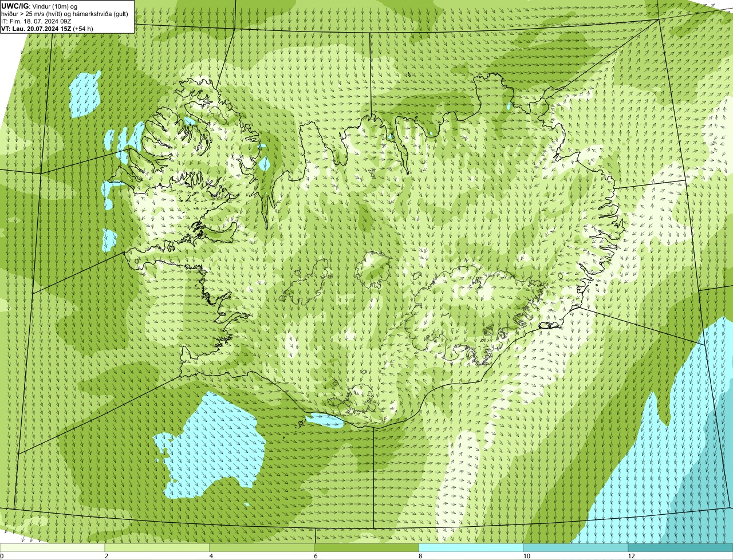Click the legend segment above 12 m/s
Viewport: 733px width, 560px height.
(681, 548)
